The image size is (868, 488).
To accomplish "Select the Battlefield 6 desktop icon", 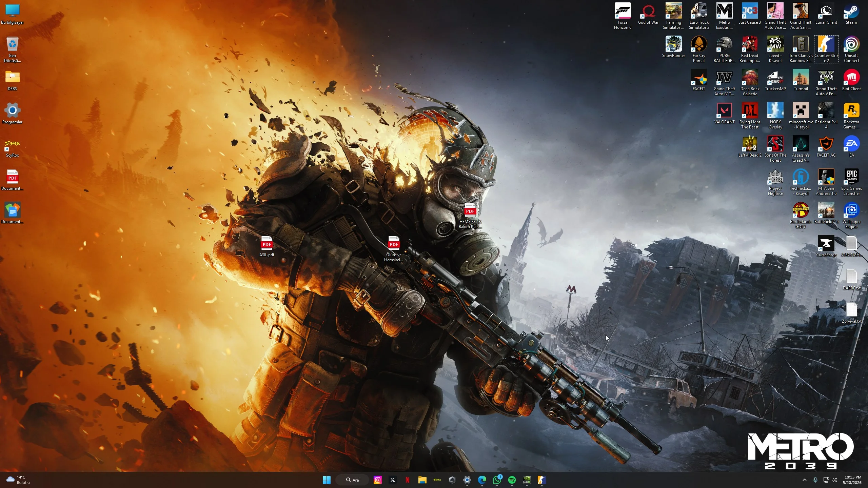I will coord(826,213).
